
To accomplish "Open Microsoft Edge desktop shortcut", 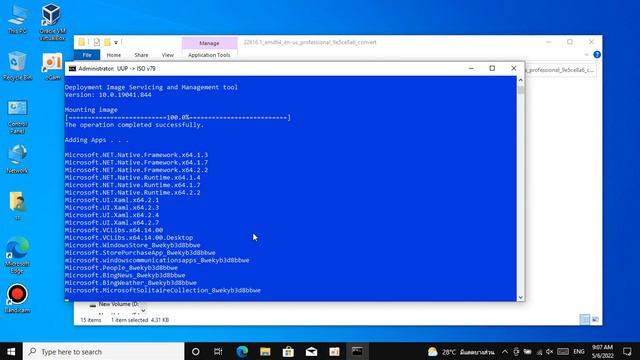I will pyautogui.click(x=17, y=254).
